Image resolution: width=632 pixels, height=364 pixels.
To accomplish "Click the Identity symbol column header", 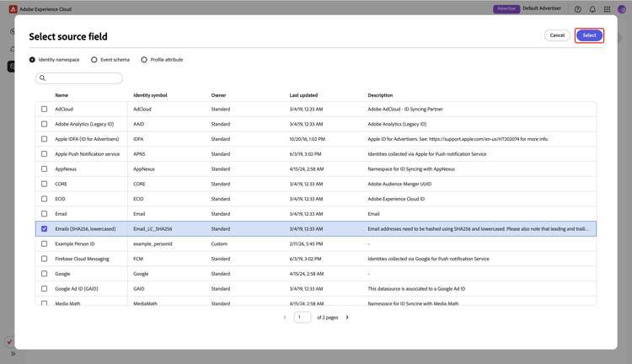I will tap(150, 95).
